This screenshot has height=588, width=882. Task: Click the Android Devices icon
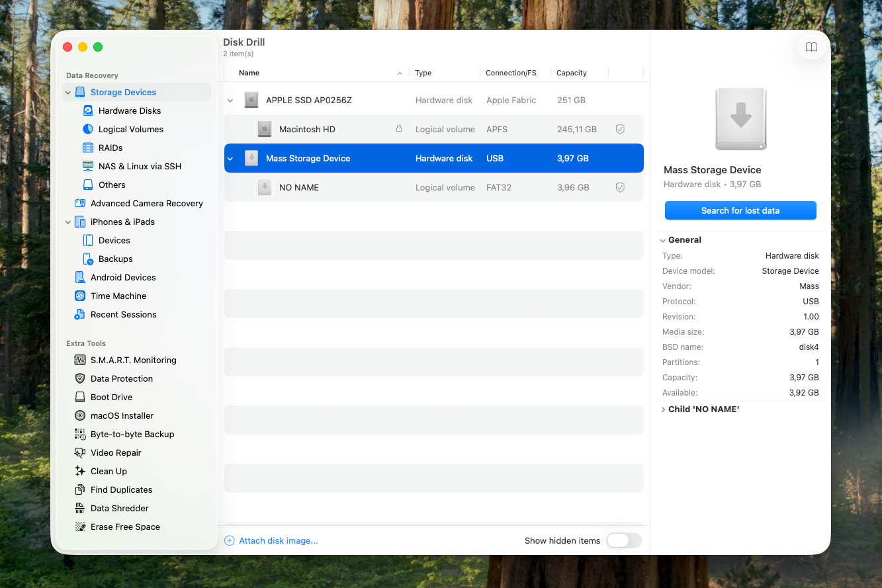pos(80,277)
